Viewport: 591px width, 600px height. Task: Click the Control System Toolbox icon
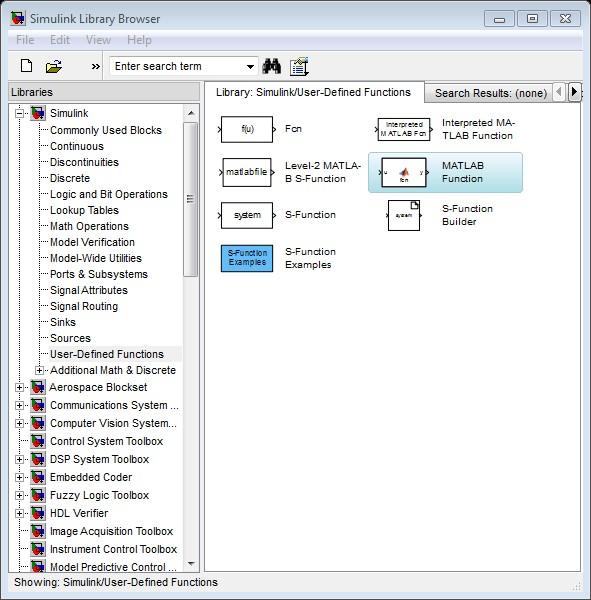[x=38, y=441]
